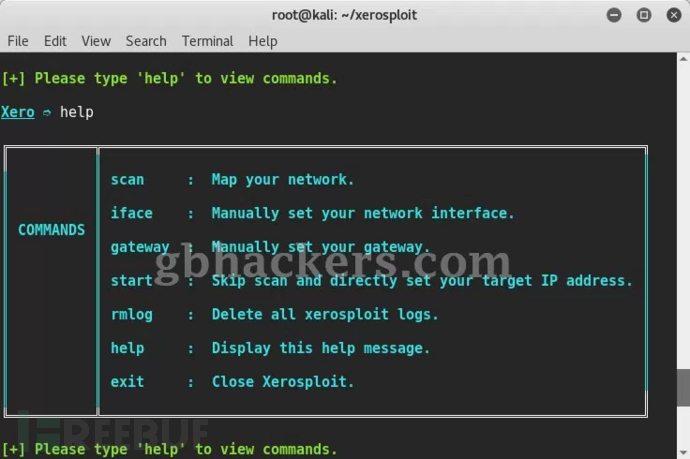
Task: Click the 'help' command name in table
Action: [127, 348]
